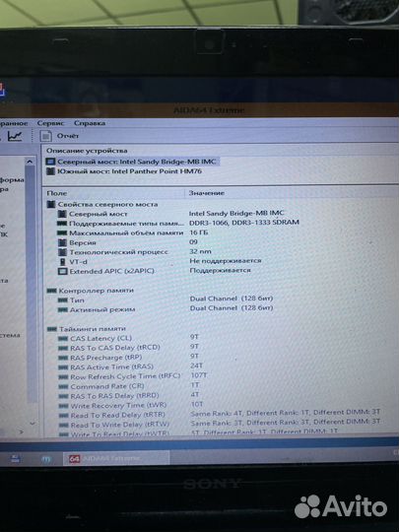399x532 pixels.
Task: Open the Сервис menu
Action: pos(50,123)
